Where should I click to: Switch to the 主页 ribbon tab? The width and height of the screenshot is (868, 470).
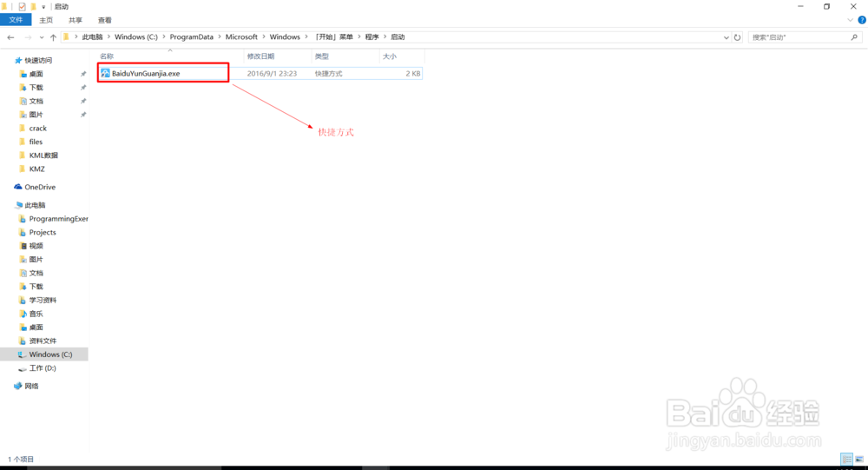pos(46,20)
